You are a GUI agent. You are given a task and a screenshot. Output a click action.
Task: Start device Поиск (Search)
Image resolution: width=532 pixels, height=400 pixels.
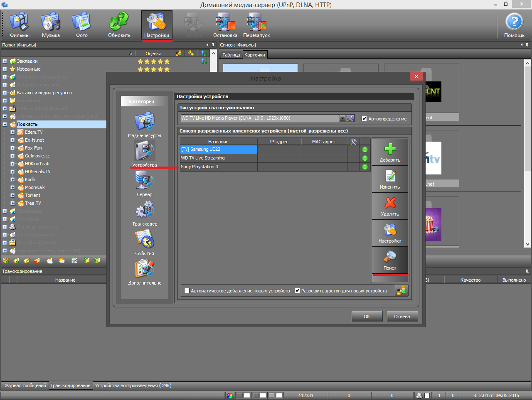(390, 260)
